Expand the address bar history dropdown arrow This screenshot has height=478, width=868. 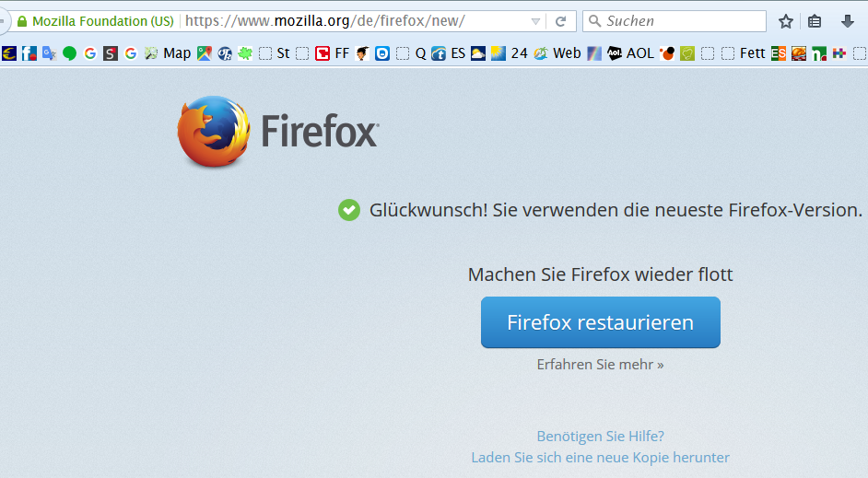tap(535, 21)
